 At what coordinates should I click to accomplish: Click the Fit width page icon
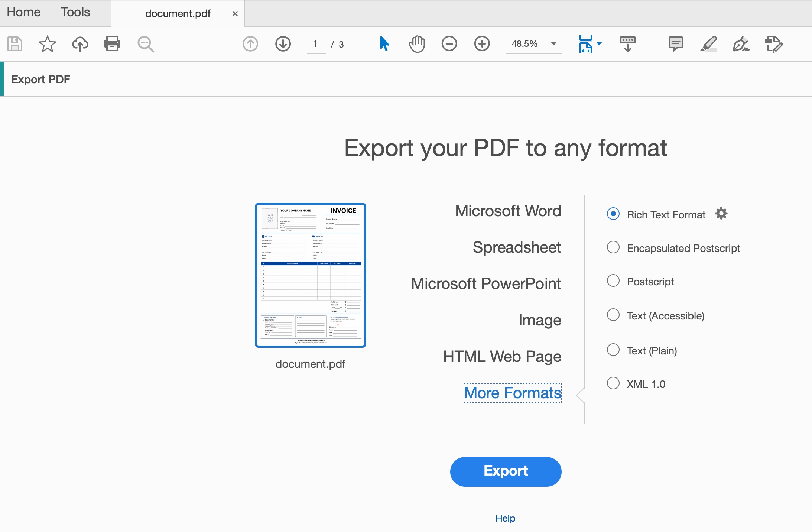click(586, 44)
